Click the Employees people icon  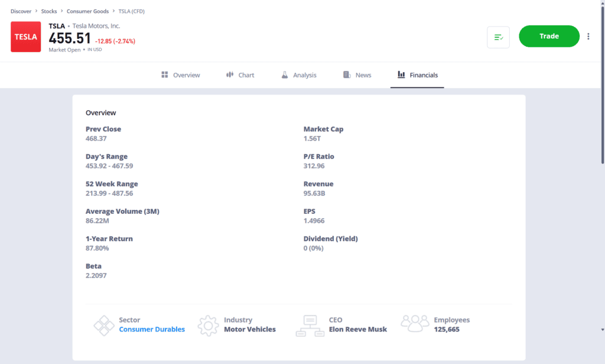(415, 323)
